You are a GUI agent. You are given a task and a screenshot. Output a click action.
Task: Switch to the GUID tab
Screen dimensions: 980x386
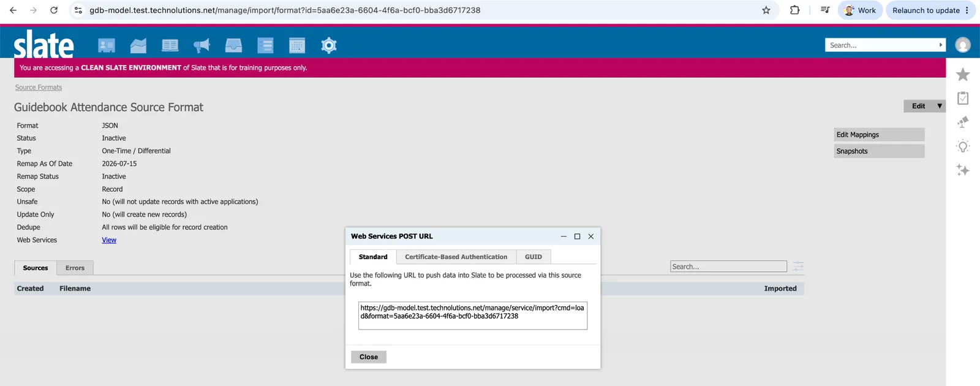pos(533,257)
